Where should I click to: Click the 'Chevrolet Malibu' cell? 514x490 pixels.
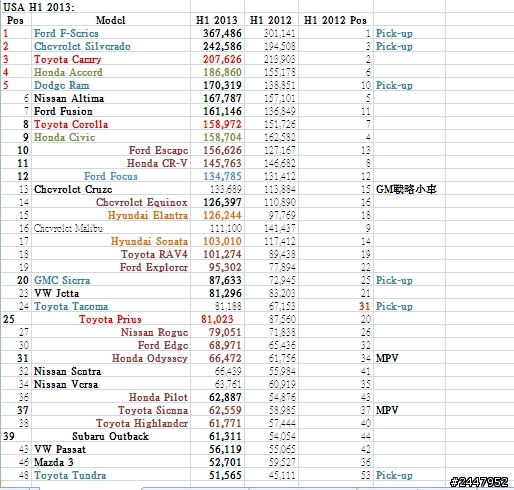68,228
